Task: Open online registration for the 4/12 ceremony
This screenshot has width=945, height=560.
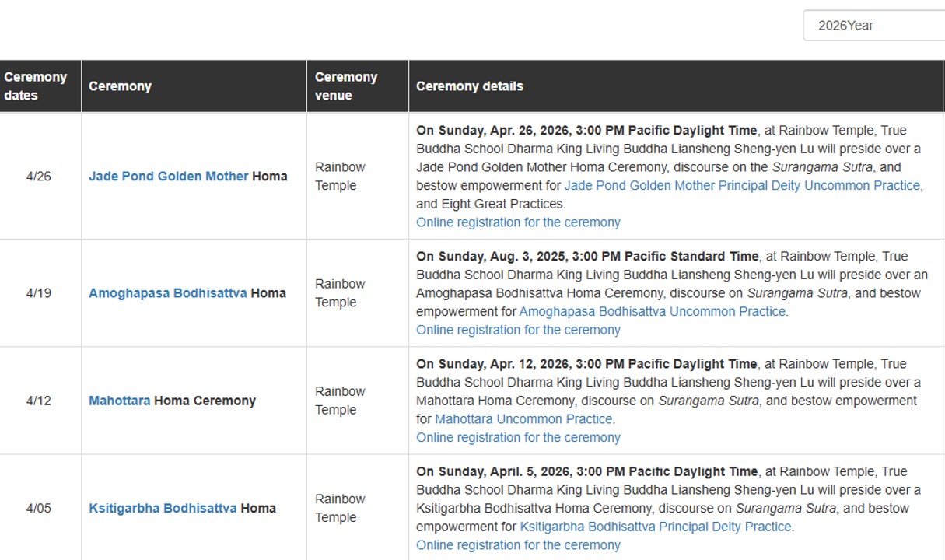Action: pos(518,437)
